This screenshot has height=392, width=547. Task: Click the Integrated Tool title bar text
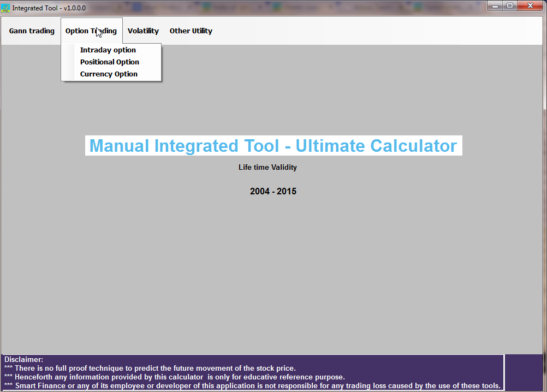coord(49,8)
